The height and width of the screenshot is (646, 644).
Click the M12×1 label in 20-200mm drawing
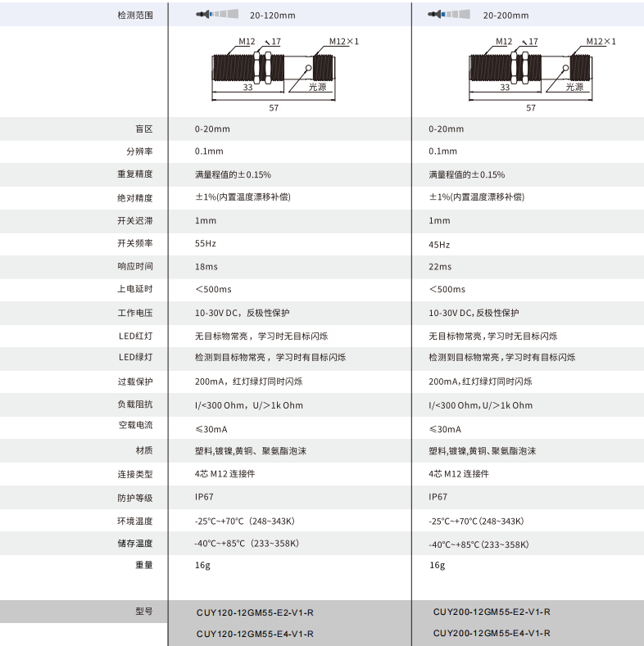click(x=601, y=41)
